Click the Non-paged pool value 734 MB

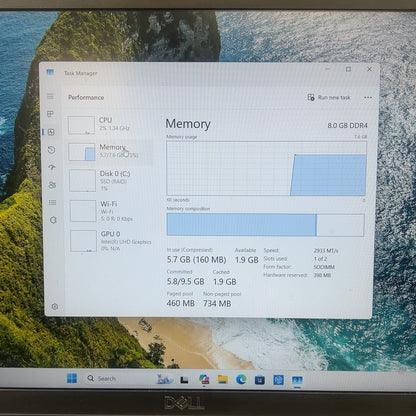[x=217, y=303]
